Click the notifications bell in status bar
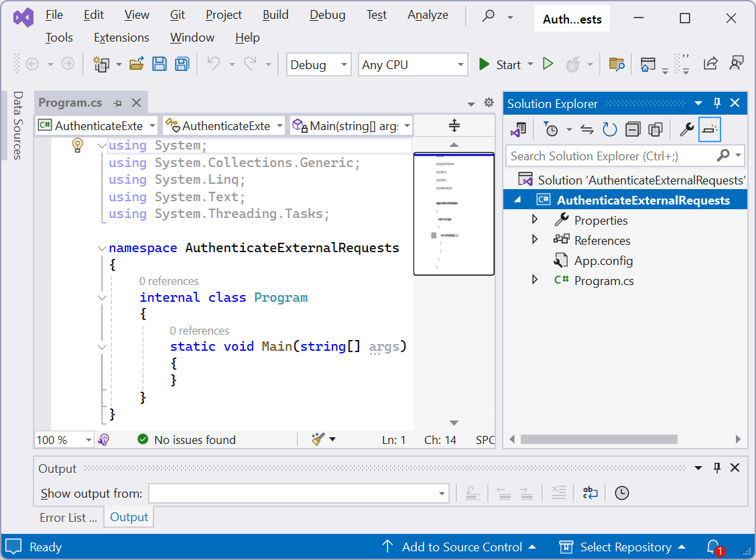 715,547
